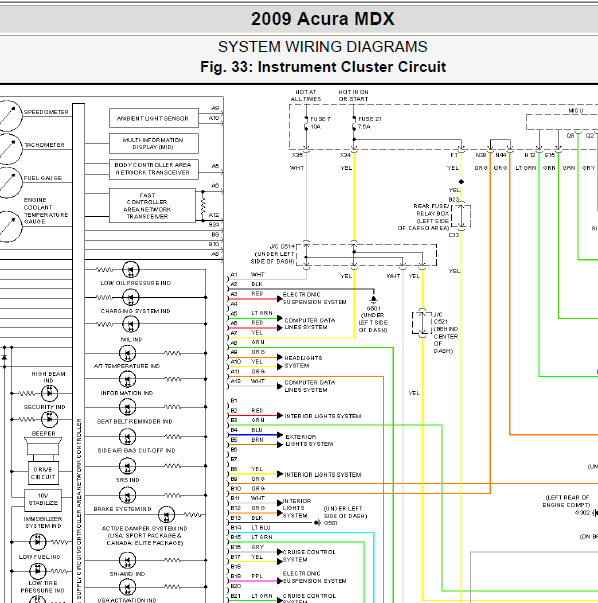
Task: Click the Fuse 7 10A symbol
Action: (x=306, y=123)
